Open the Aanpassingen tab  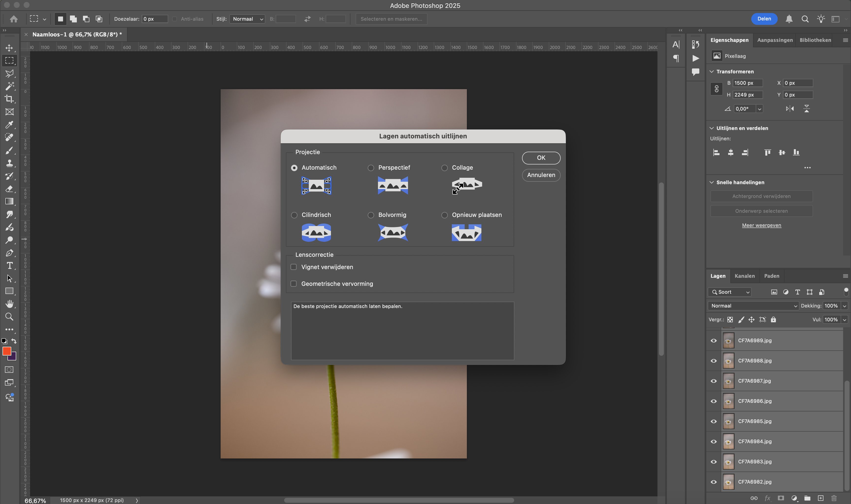pos(775,40)
